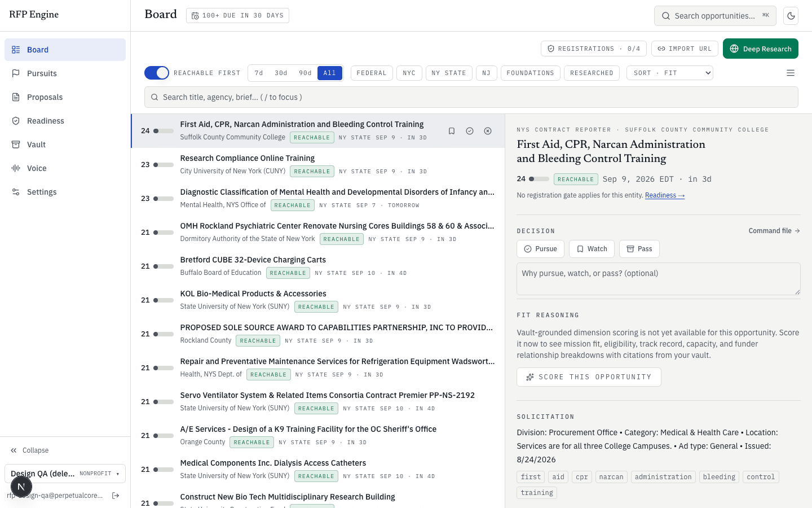This screenshot has width=812, height=508.
Task: Click the score bar on Bretford CUBE row
Action: click(164, 266)
